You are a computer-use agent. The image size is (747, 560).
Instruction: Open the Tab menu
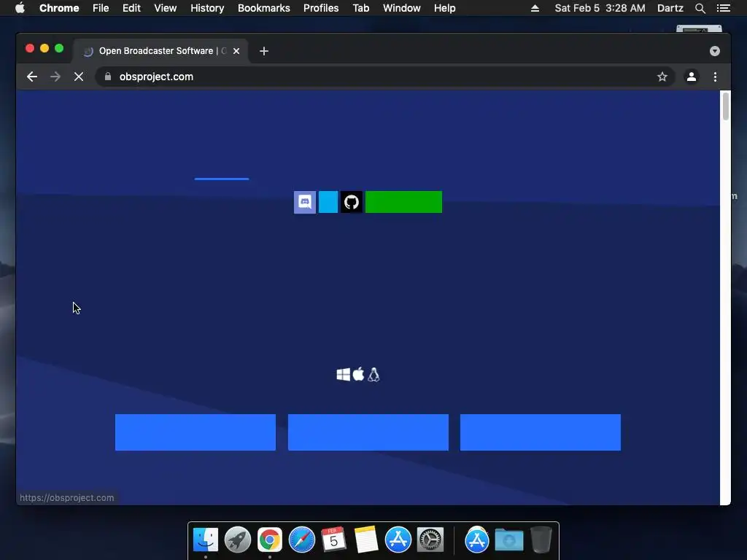click(x=361, y=8)
